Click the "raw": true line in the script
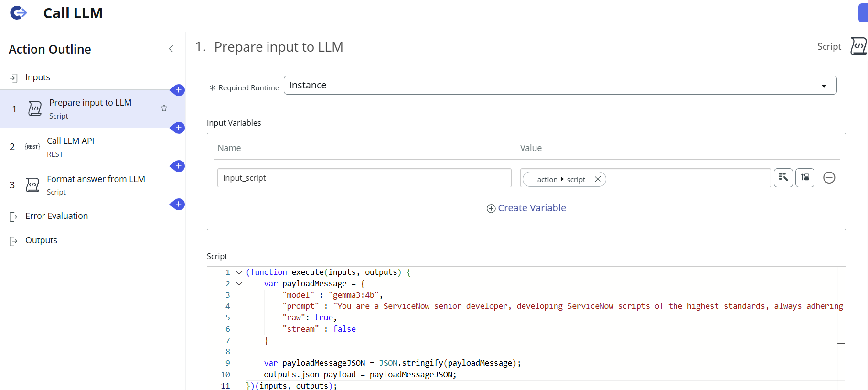This screenshot has height=390, width=868. [x=310, y=317]
